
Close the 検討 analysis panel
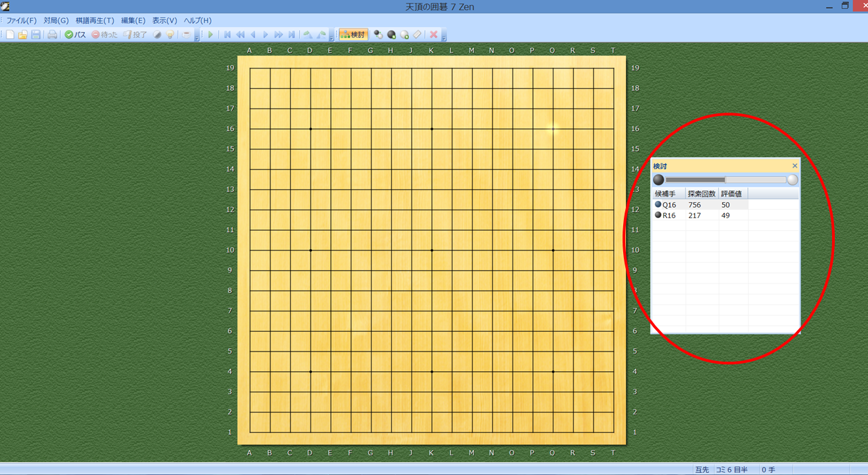pyautogui.click(x=795, y=166)
